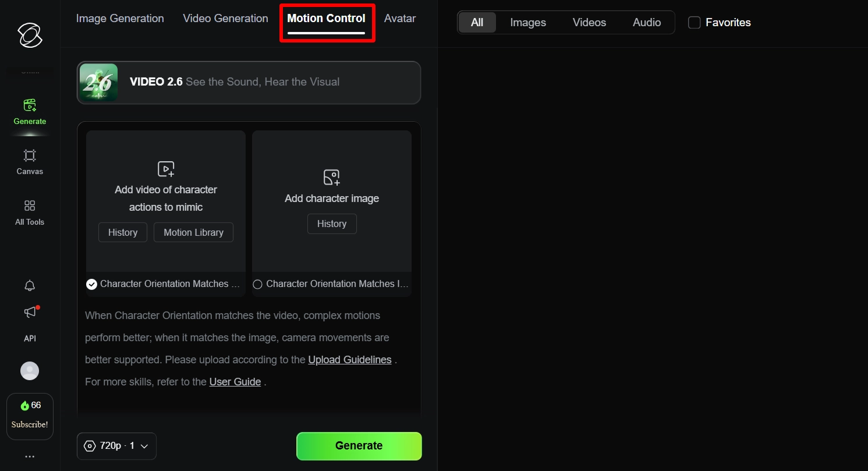Enable the Favorites filter checkbox
The image size is (868, 471).
click(x=694, y=22)
